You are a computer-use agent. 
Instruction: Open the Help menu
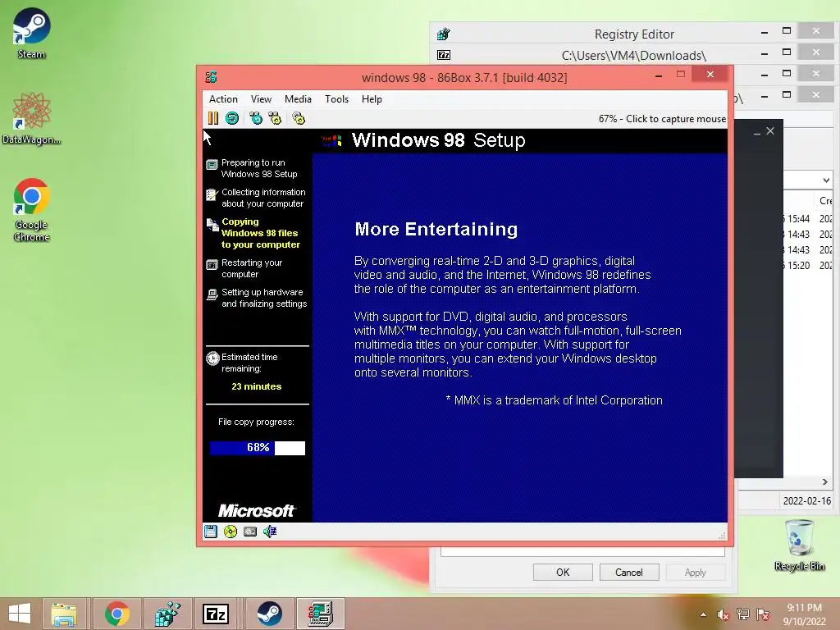[x=372, y=99]
